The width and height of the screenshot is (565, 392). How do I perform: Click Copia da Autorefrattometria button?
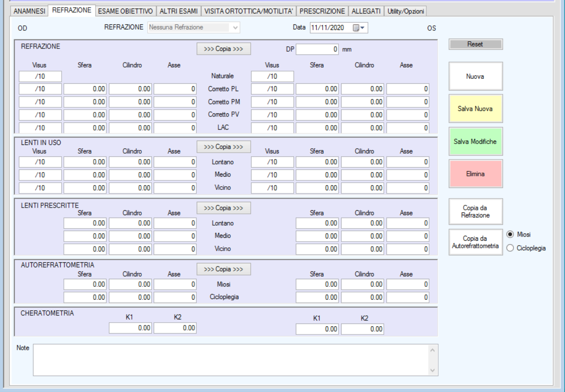pos(476,242)
